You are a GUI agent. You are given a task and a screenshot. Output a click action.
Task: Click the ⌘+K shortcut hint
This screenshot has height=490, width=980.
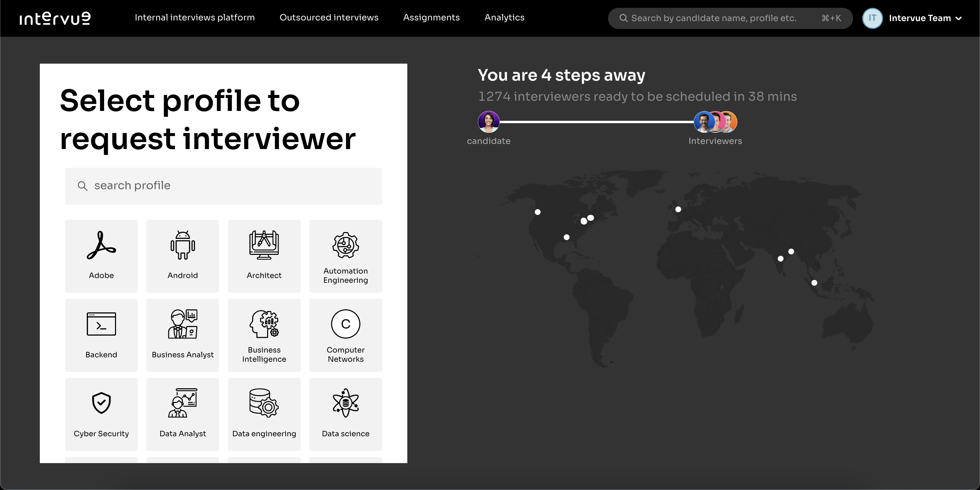tap(831, 18)
